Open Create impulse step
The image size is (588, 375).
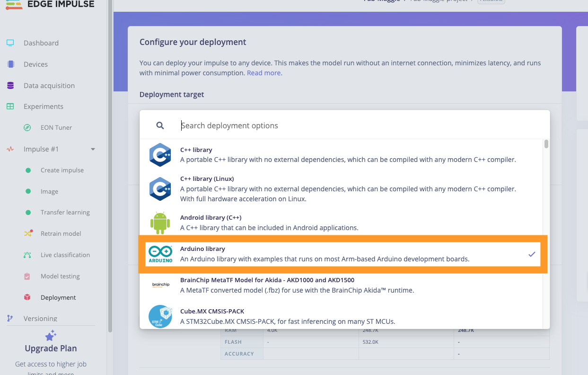click(62, 170)
